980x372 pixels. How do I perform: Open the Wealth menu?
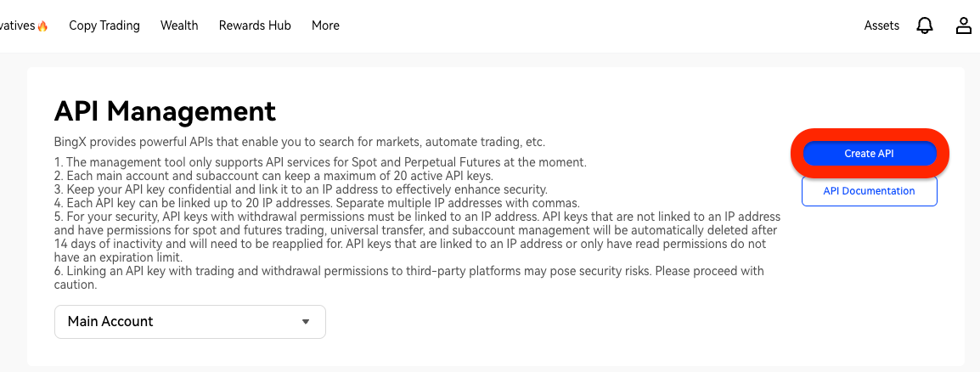pyautogui.click(x=179, y=25)
